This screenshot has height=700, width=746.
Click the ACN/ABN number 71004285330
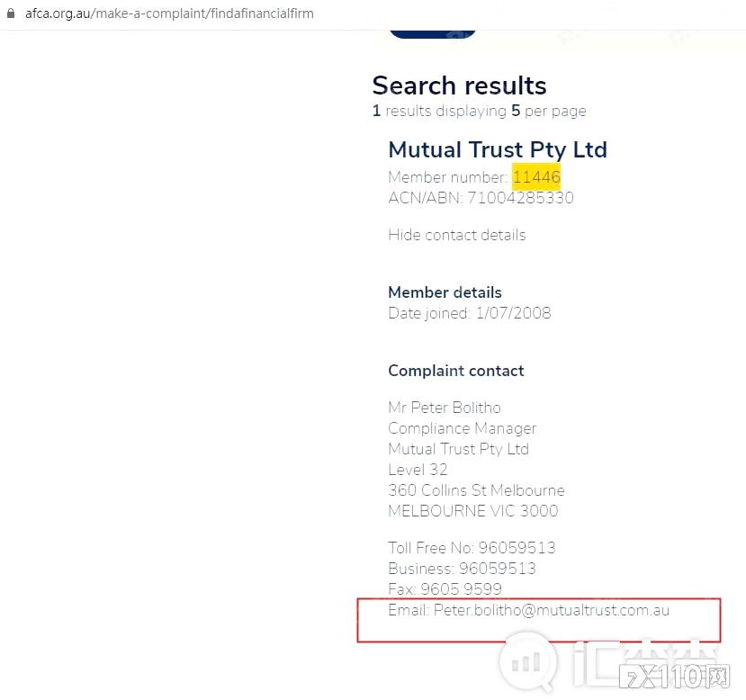520,198
